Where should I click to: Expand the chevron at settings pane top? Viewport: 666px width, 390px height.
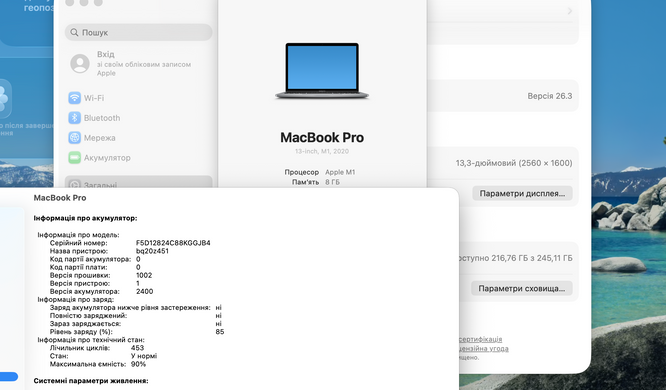pyautogui.click(x=570, y=11)
